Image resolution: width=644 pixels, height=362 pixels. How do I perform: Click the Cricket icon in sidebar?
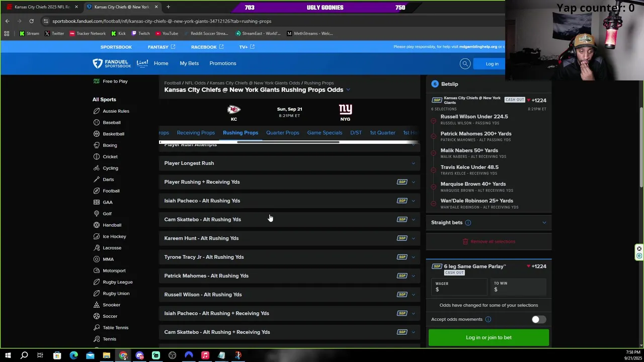coord(96,156)
